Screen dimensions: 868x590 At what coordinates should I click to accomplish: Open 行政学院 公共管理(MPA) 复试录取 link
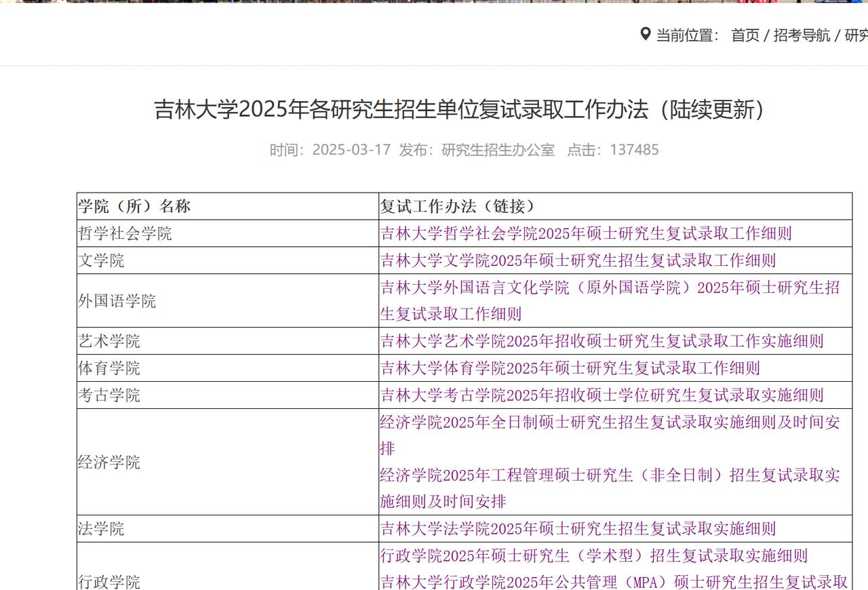[x=614, y=582]
